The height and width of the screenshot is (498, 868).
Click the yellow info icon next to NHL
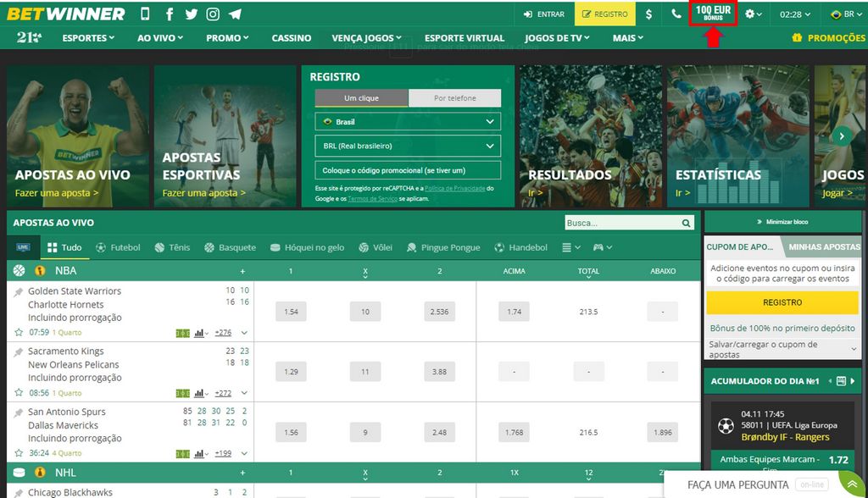(40, 473)
